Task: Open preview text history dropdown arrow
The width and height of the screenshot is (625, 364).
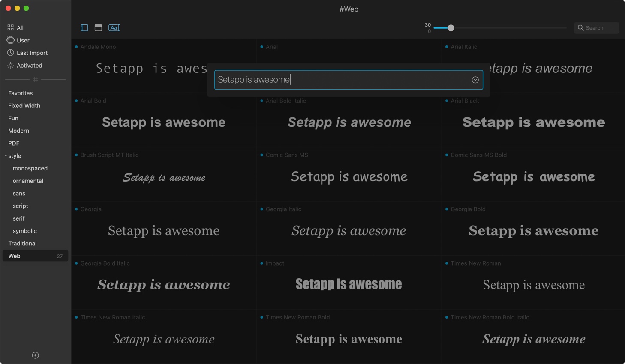Action: tap(475, 80)
